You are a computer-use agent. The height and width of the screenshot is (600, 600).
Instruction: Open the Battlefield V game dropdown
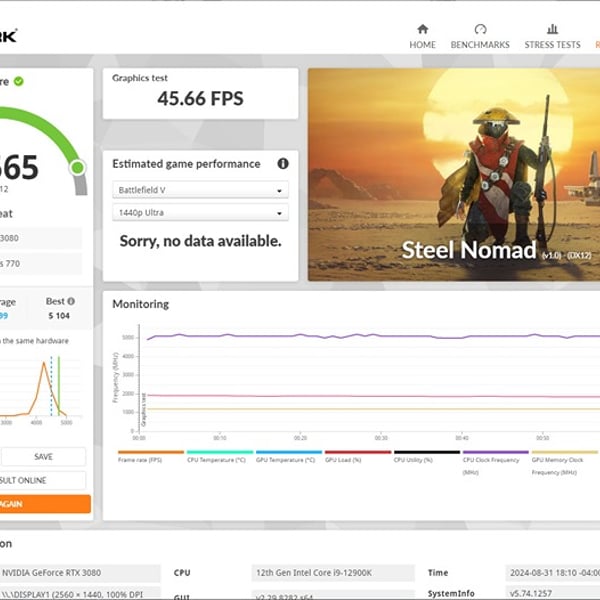point(201,190)
